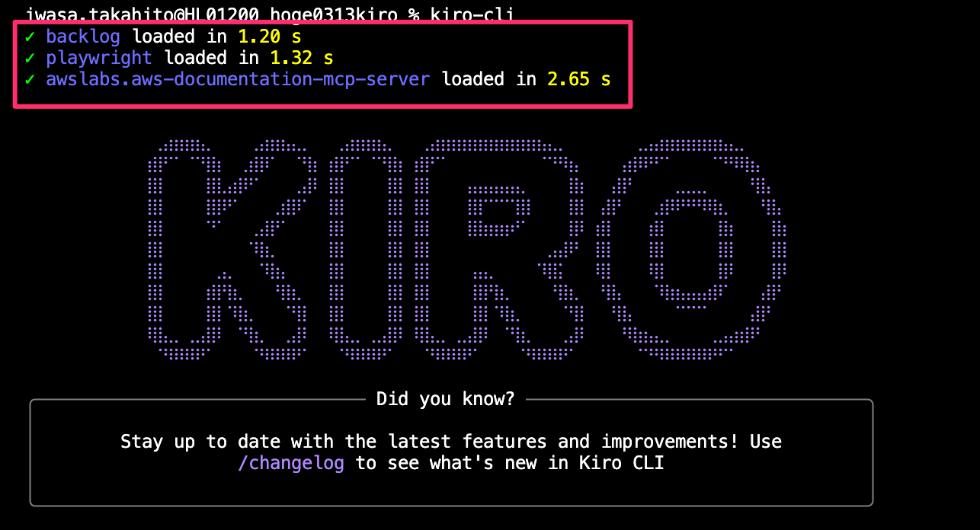Click the "2.65 s" load time

pyautogui.click(x=579, y=79)
